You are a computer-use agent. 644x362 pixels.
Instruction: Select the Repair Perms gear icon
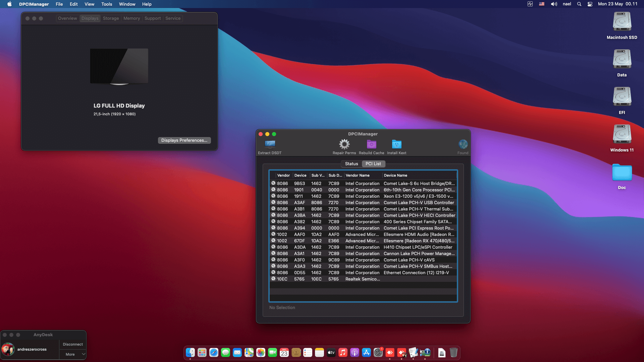point(344,144)
